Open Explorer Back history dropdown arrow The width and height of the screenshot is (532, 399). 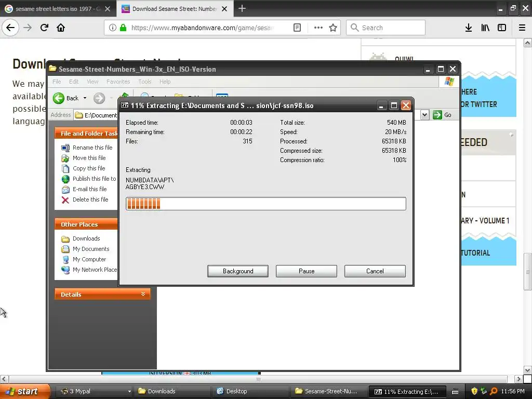click(85, 98)
